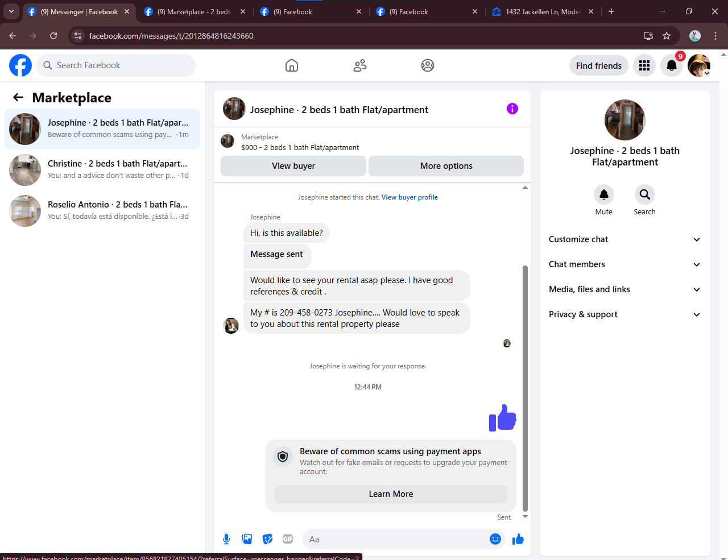Open the Facebook logo home link
Viewport: 728px width, 560px height.
20,65
